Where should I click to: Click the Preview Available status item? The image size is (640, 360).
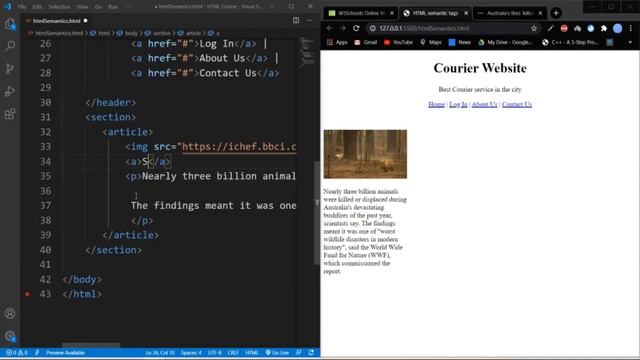click(65, 353)
